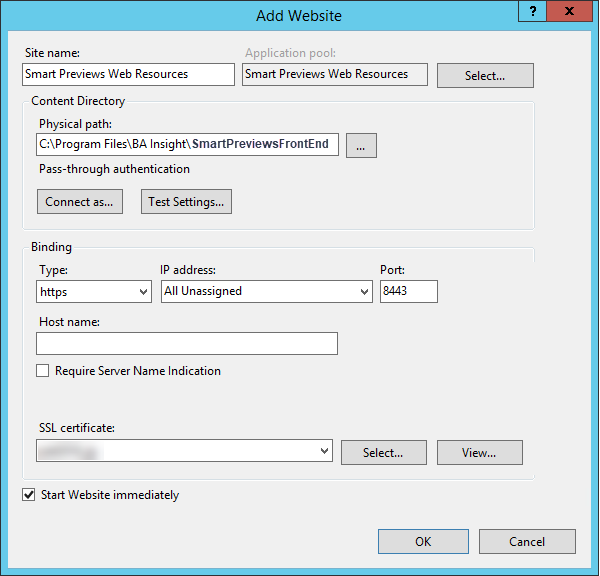Close the Add Website dialog
The height and width of the screenshot is (576, 600).
(x=569, y=11)
